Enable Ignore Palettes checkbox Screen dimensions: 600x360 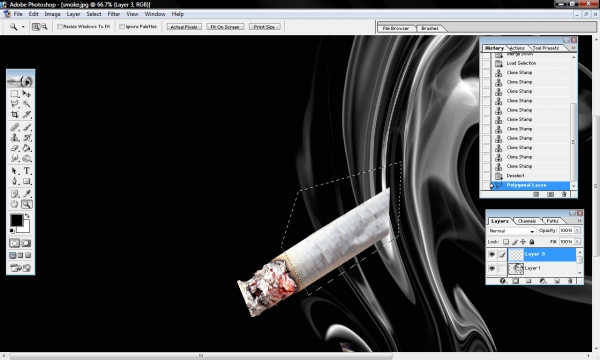click(x=122, y=27)
